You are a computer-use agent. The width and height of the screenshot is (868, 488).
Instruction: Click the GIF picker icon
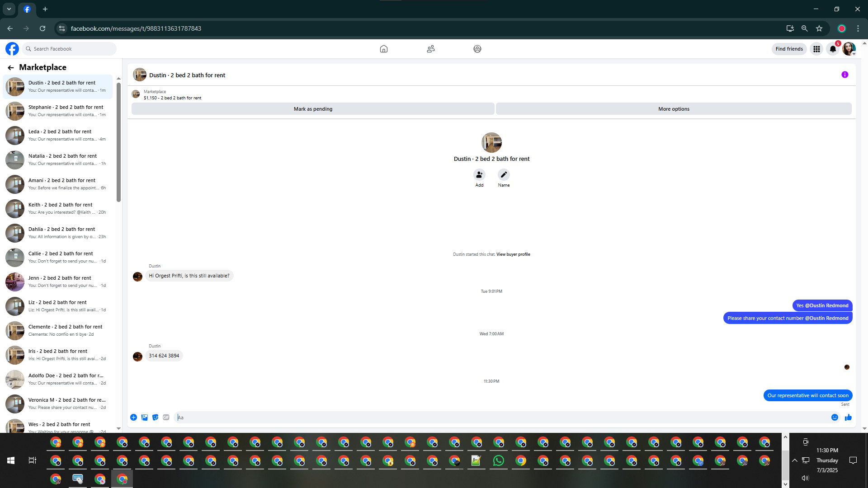pos(166,418)
